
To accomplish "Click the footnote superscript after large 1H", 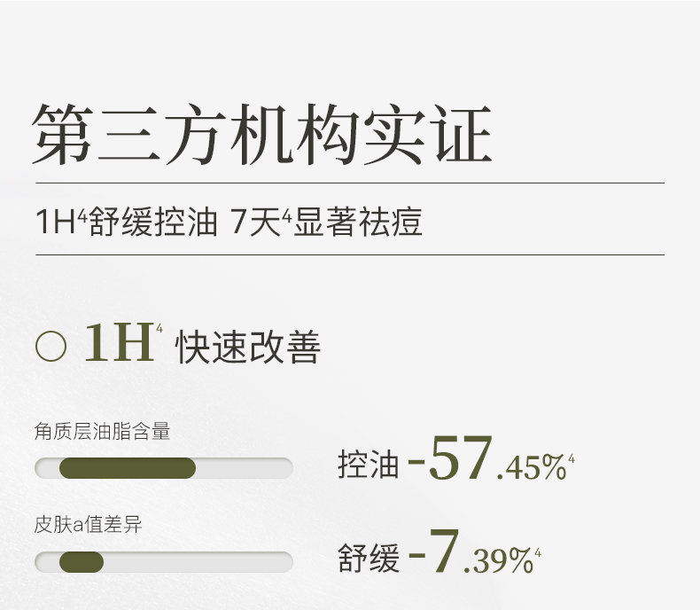I will click(x=159, y=330).
